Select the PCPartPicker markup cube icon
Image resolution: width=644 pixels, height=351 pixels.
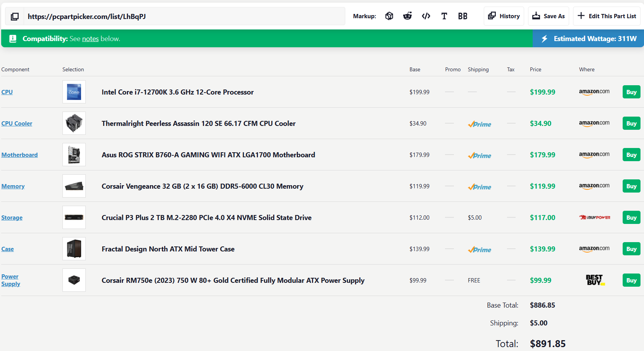pyautogui.click(x=389, y=16)
